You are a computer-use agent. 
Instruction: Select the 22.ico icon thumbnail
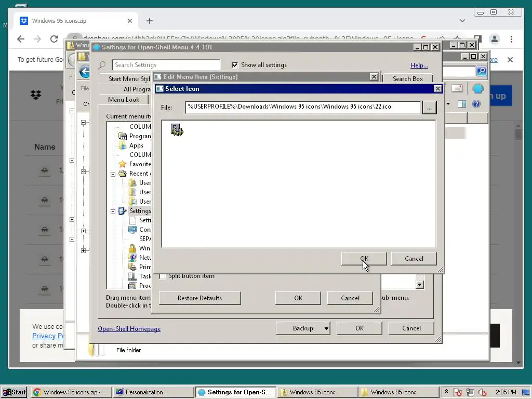tap(177, 129)
